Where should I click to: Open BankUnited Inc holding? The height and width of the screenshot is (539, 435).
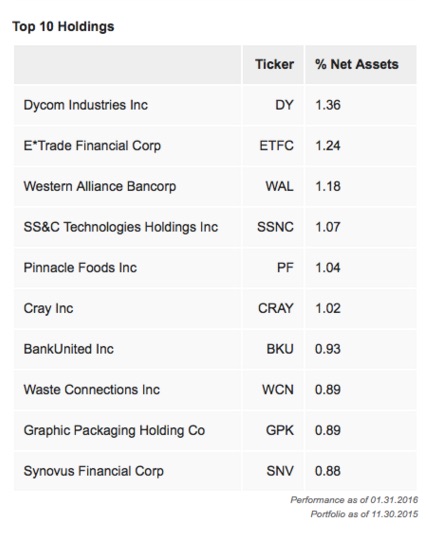tap(68, 349)
